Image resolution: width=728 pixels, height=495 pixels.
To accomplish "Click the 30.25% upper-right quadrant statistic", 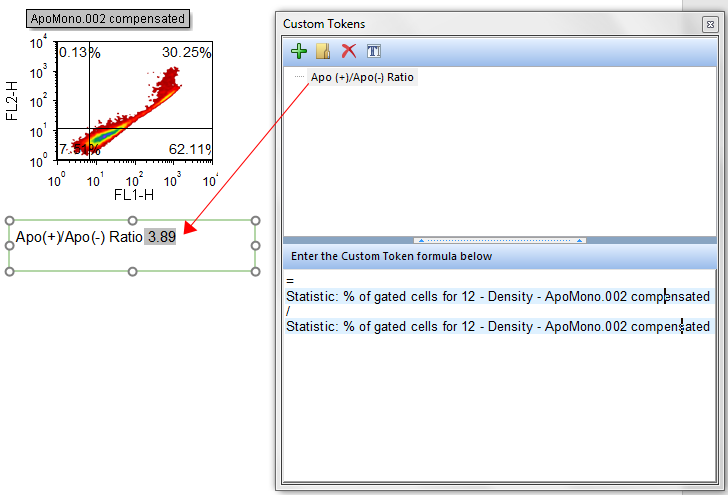I will tap(186, 53).
